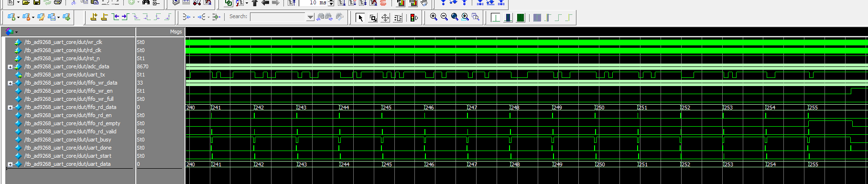Expand the uart_data bus signal
Image resolution: width=868 pixels, height=184 pixels.
point(10,164)
